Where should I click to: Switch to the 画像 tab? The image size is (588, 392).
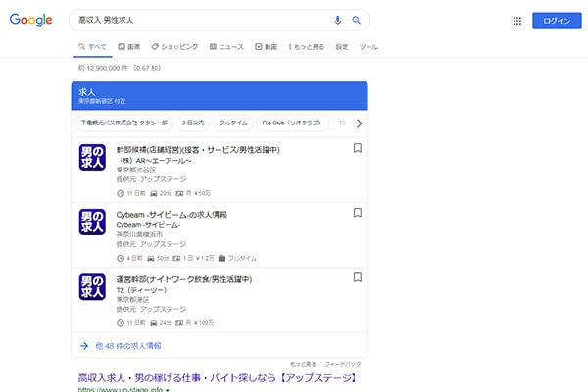pyautogui.click(x=129, y=47)
